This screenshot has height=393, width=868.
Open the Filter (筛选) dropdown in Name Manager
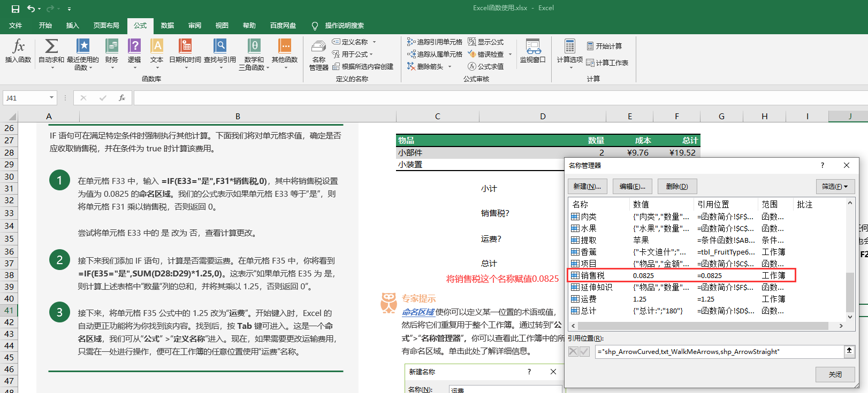[x=835, y=186]
